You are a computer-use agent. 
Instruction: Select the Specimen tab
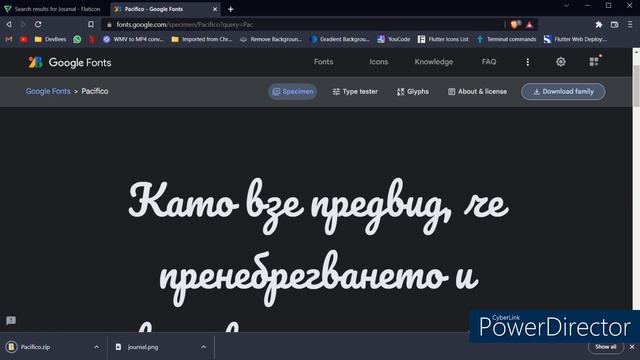[293, 91]
